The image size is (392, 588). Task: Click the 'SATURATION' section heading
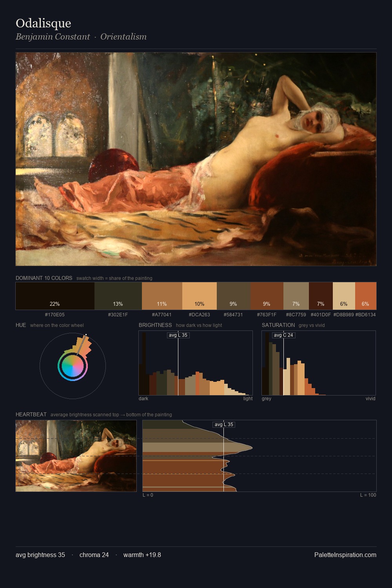pos(278,325)
